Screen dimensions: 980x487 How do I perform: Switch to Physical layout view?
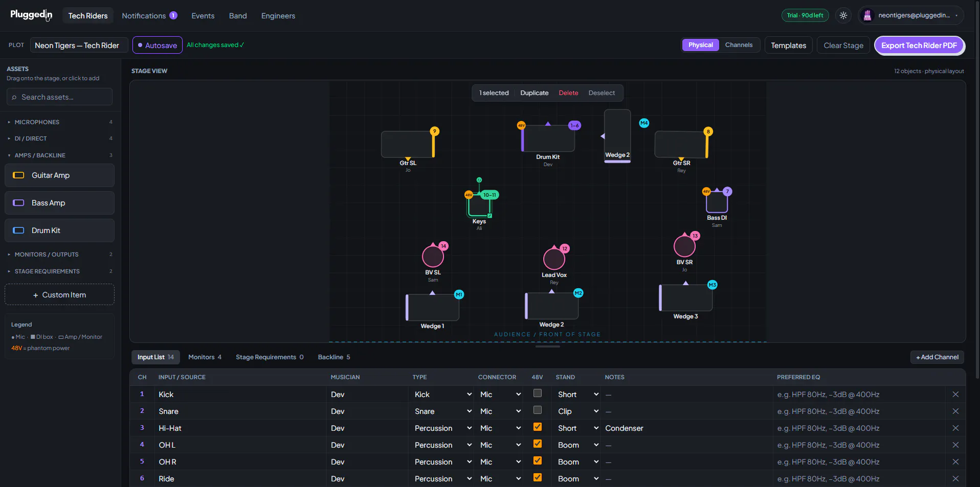tap(700, 45)
